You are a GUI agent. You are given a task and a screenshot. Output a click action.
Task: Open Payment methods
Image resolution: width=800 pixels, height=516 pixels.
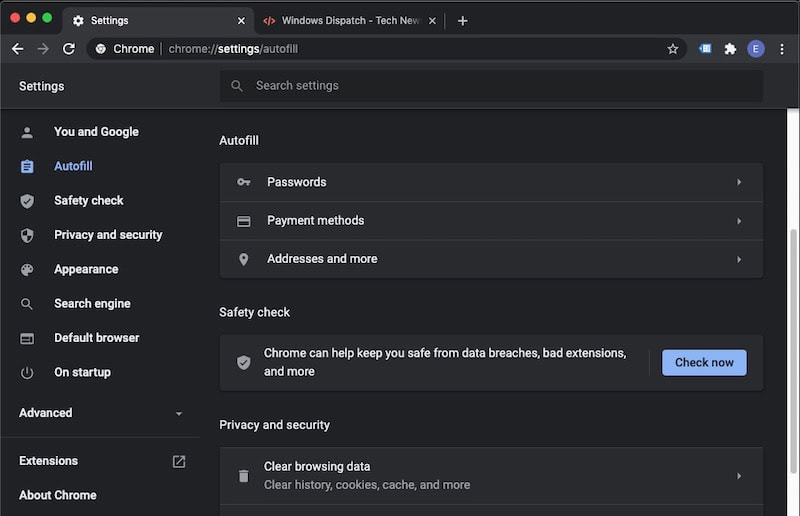[x=491, y=220]
